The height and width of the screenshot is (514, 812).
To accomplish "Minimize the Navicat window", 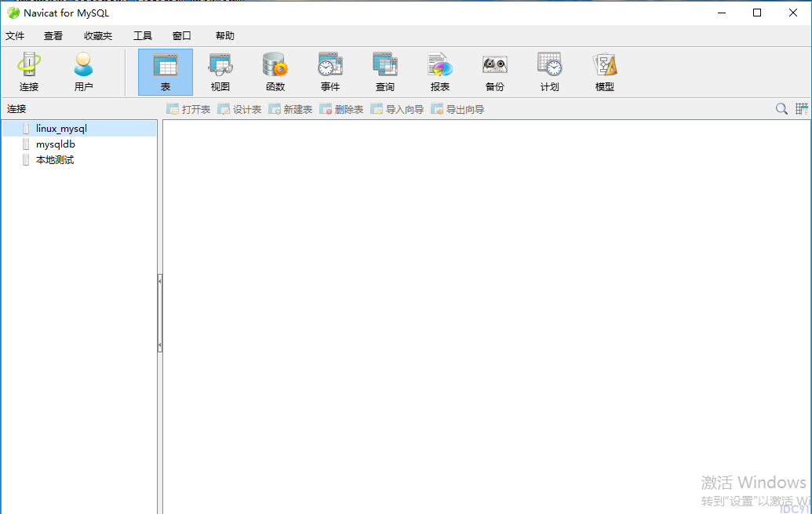I will point(722,13).
